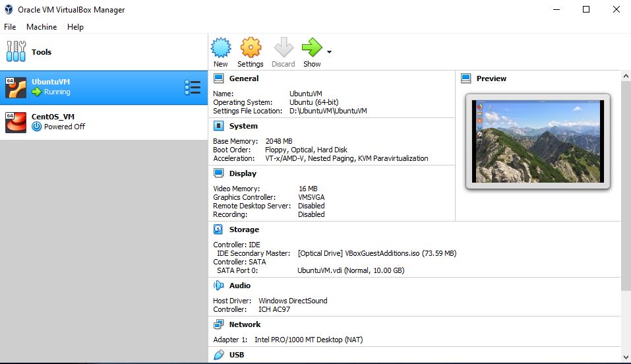Click the Audio section heading

240,286
